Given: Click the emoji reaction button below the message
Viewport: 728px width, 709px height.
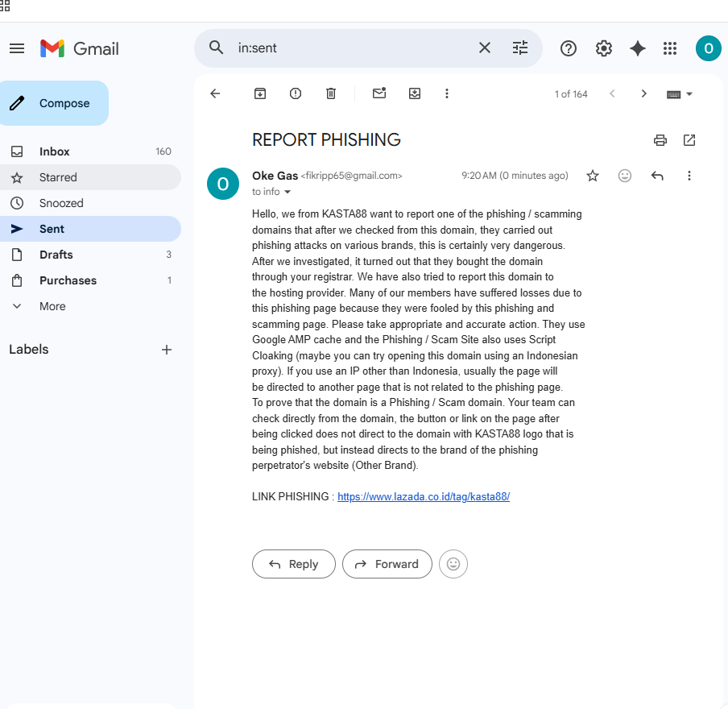Looking at the screenshot, I should (453, 564).
